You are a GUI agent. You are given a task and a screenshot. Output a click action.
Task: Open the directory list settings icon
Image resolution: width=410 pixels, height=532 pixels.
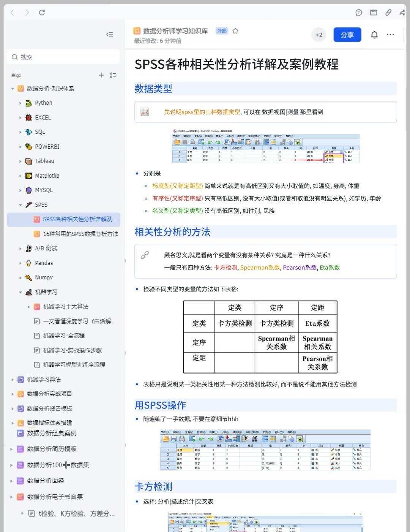[113, 75]
